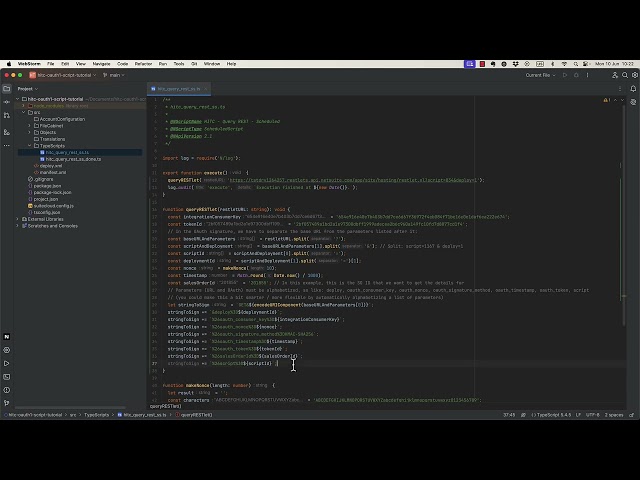Viewport: 640px width, 480px height.
Task: Click the Debug button in toolbar
Action: click(576, 75)
